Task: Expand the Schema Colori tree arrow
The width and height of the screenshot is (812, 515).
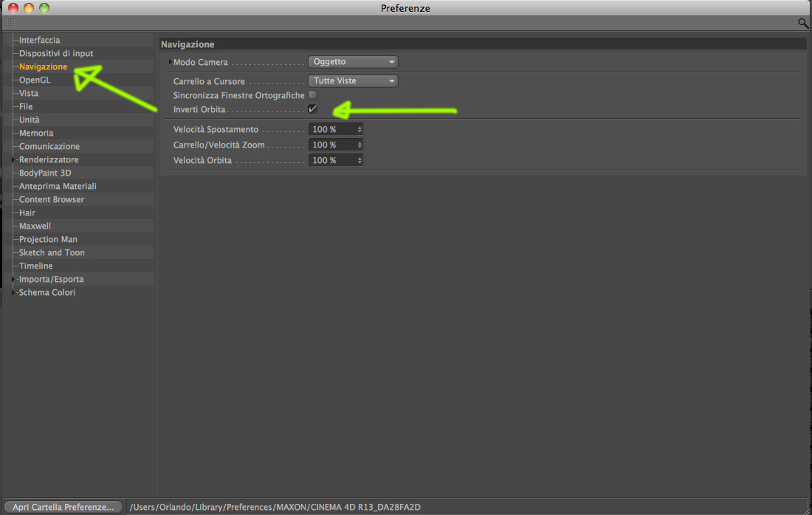Action: pyautogui.click(x=13, y=292)
